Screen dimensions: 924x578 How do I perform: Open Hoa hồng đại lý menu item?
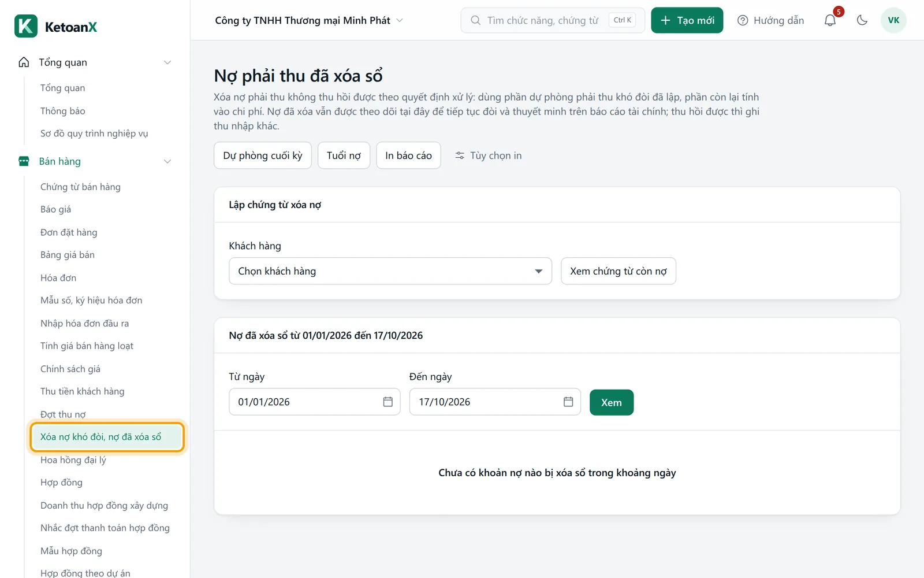point(73,460)
